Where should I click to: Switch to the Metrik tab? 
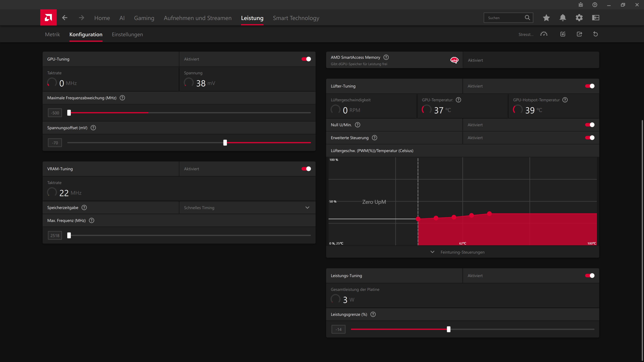52,35
